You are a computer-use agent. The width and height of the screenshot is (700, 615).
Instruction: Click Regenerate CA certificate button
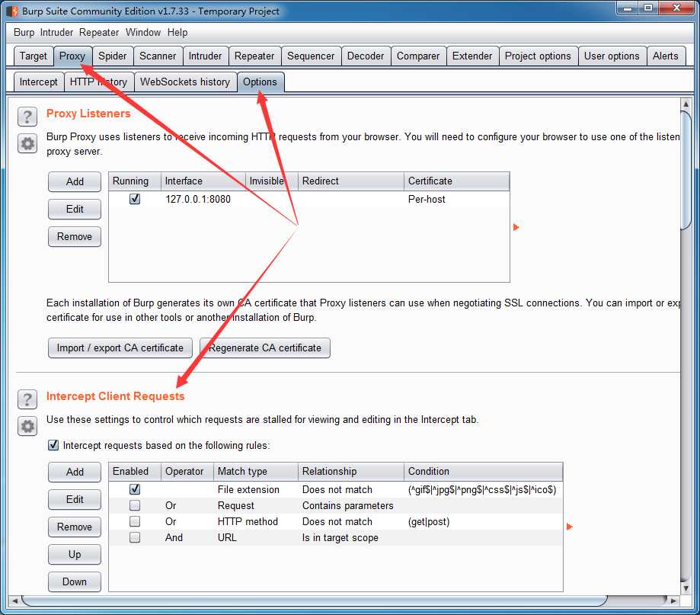pyautogui.click(x=265, y=348)
